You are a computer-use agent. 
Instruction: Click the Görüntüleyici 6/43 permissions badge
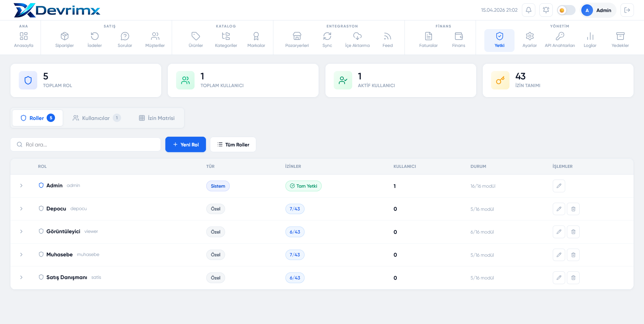(x=295, y=232)
